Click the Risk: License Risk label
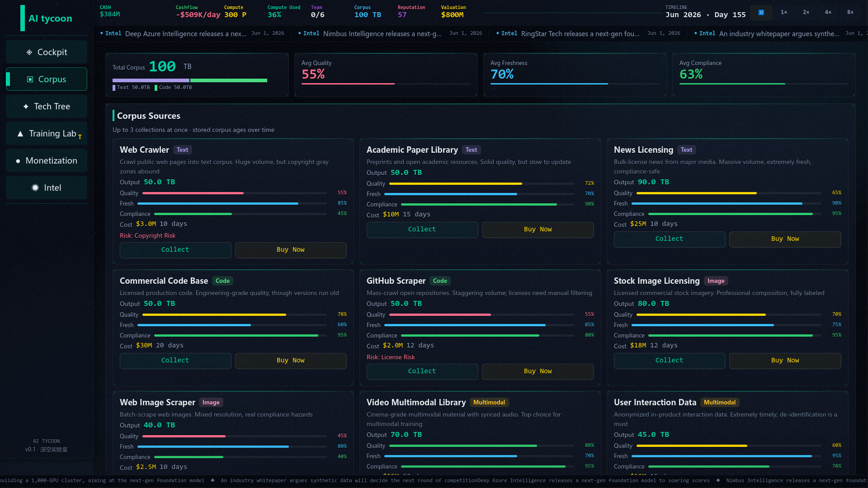The height and width of the screenshot is (488, 868). [391, 357]
